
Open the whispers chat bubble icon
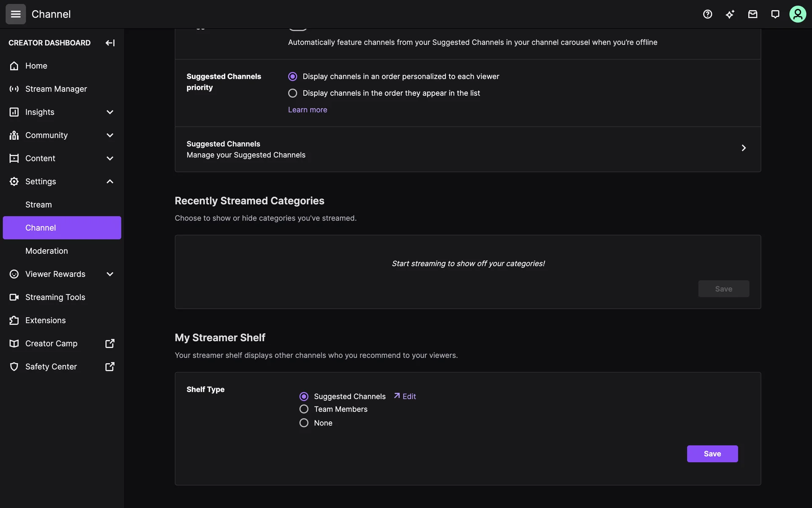click(x=775, y=14)
